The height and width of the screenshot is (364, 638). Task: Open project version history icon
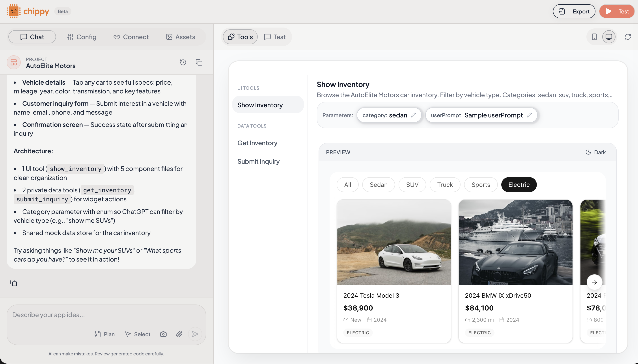pyautogui.click(x=183, y=62)
